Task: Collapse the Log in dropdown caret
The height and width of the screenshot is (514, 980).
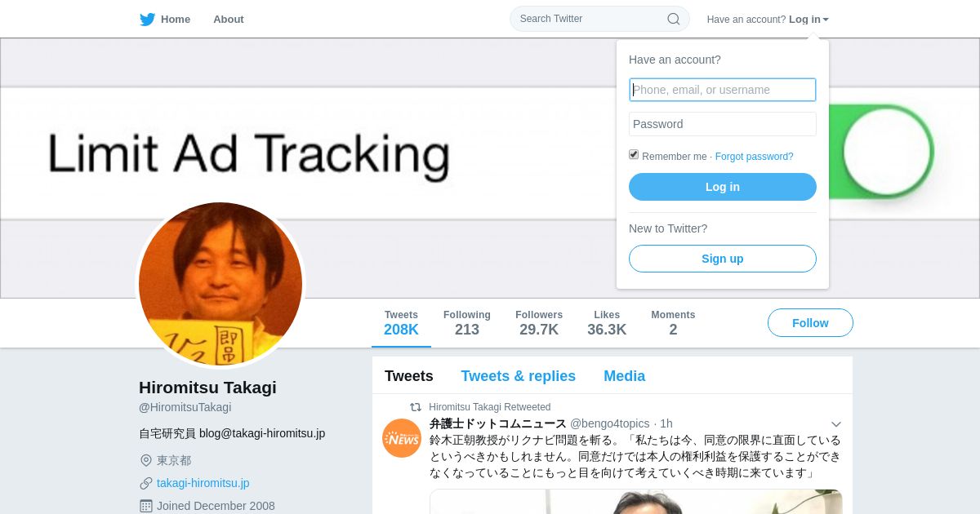Action: tap(826, 20)
